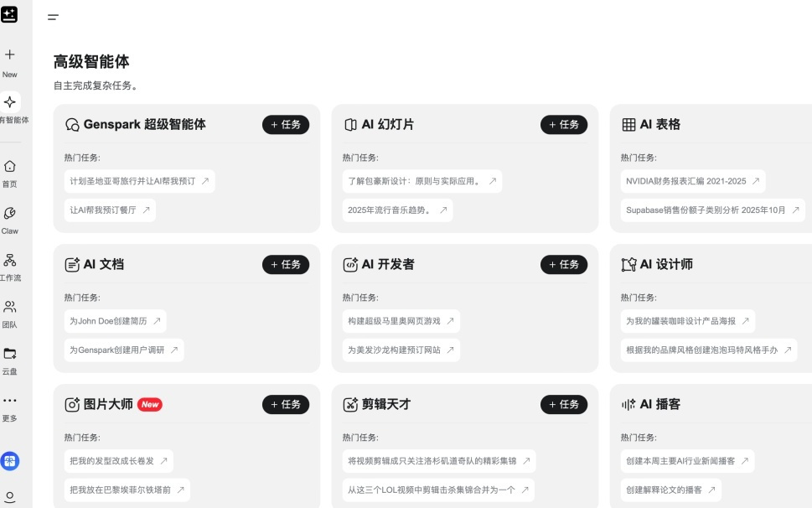Screen dimensions: 812x508
Task: Toggle the sidebar collapse icon
Action: 53,17
